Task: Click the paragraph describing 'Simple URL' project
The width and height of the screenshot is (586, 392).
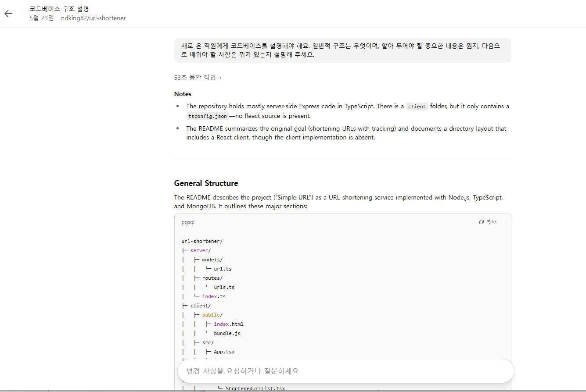Action: [338, 202]
